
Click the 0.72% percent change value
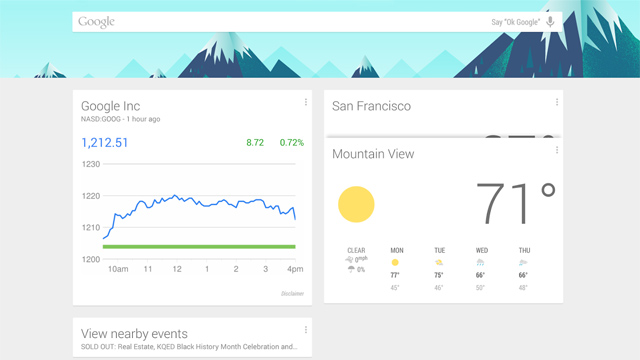[292, 142]
